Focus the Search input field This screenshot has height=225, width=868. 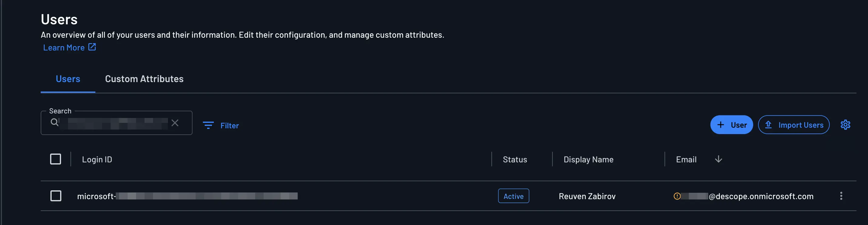click(116, 123)
